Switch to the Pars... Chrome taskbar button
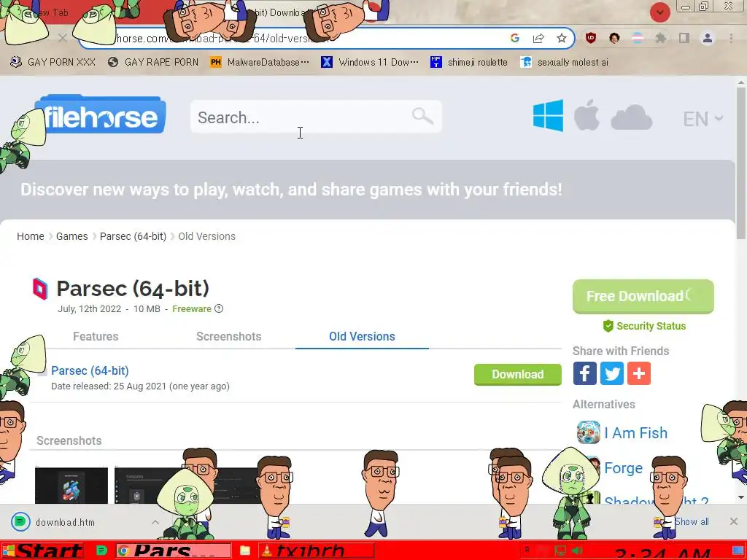 (x=174, y=551)
